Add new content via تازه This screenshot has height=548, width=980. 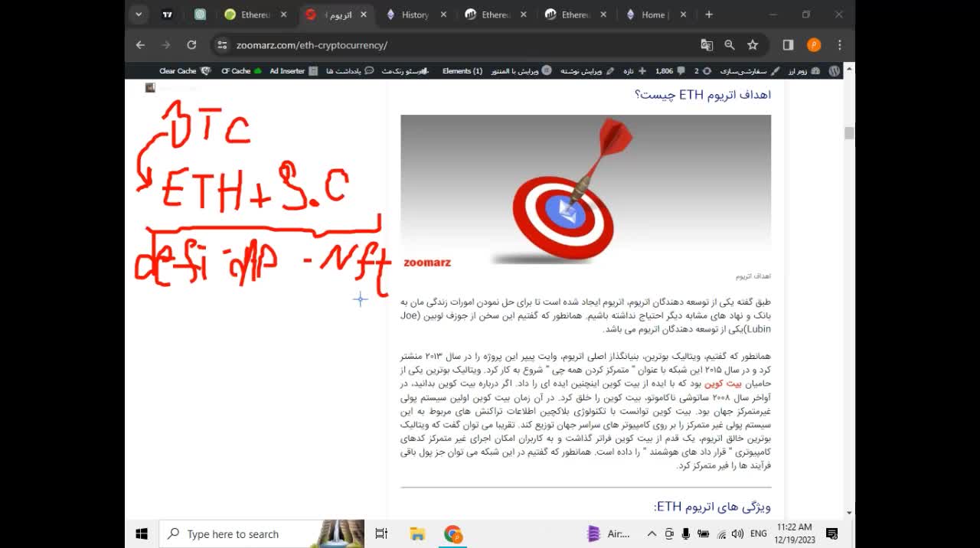tap(634, 70)
